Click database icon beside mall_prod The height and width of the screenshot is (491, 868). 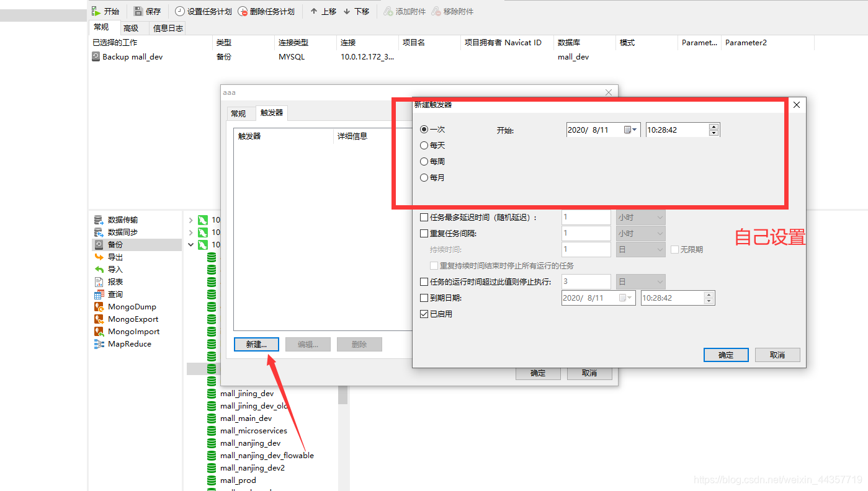(212, 480)
